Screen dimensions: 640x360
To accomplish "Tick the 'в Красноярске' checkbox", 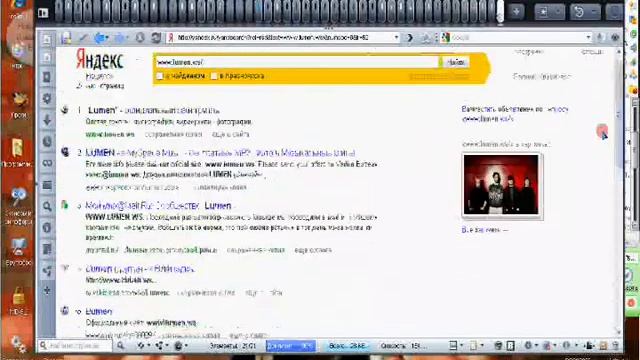I will 213,76.
